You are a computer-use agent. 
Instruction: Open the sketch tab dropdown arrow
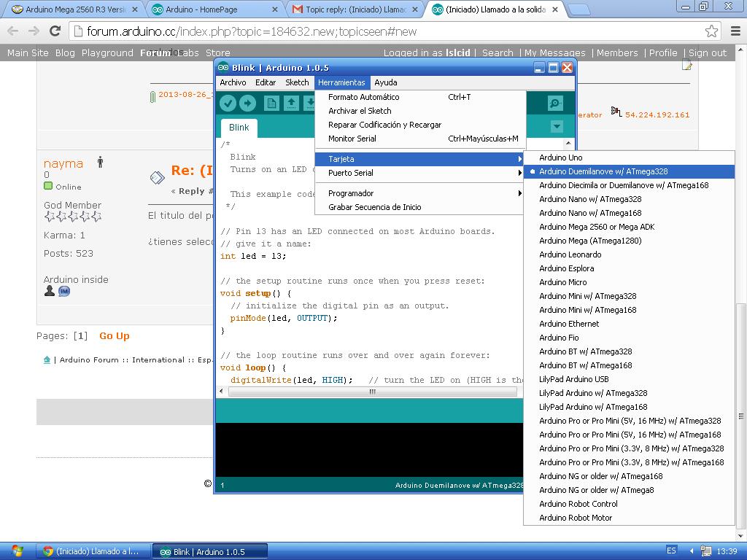557,126
